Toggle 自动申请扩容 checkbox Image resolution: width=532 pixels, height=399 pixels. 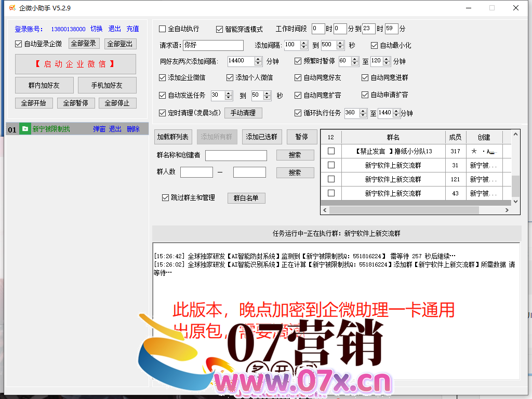point(365,95)
